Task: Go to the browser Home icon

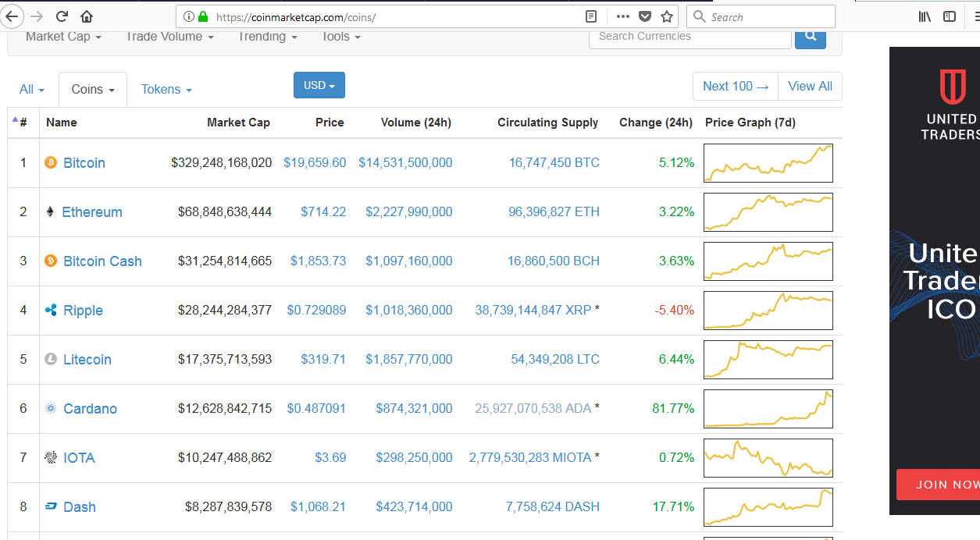Action: [86, 16]
